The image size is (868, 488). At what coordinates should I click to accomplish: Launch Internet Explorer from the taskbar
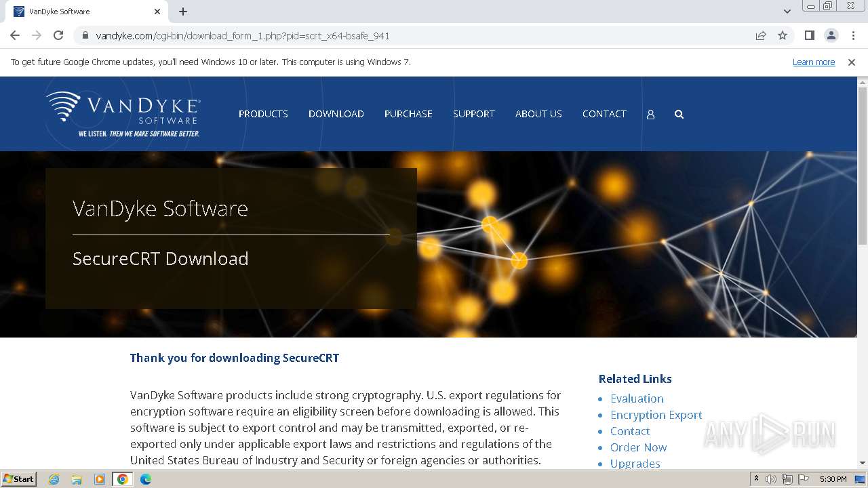(x=54, y=479)
